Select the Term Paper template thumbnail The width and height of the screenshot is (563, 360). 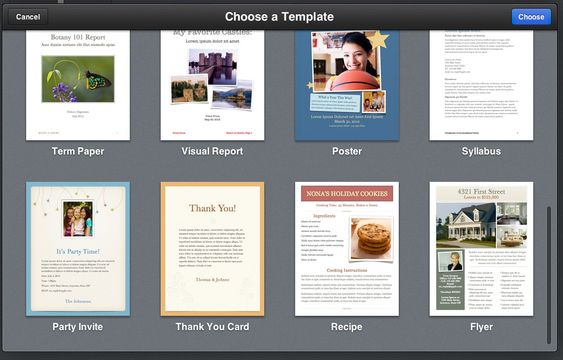click(78, 85)
